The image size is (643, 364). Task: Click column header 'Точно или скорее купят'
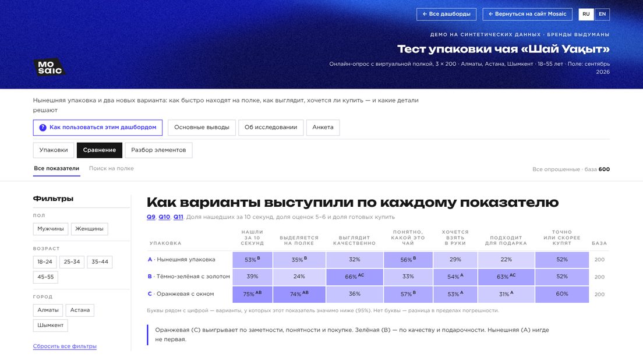click(562, 238)
